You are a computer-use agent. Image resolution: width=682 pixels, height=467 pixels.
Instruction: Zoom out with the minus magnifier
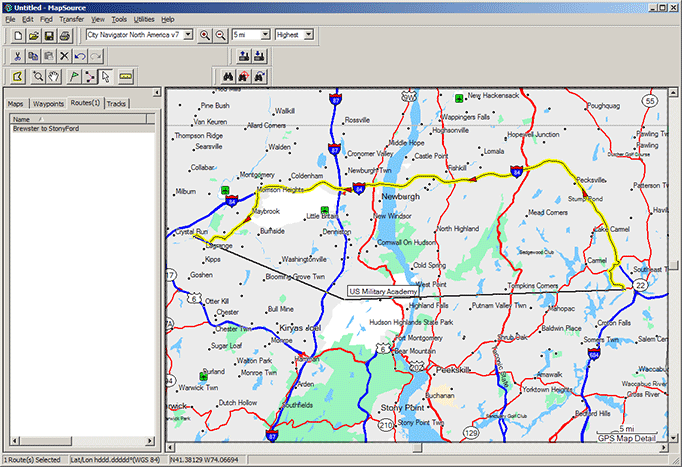221,35
